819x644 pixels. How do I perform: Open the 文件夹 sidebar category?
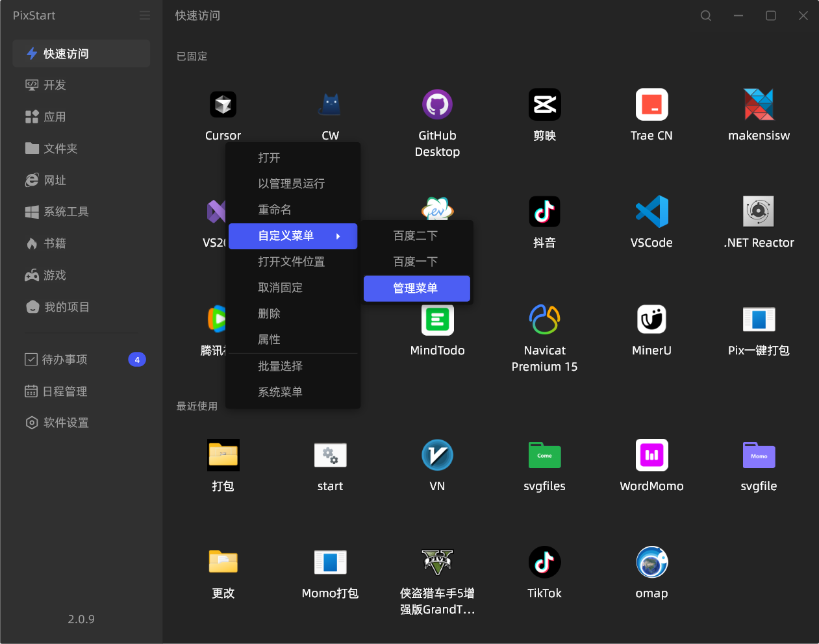point(81,149)
